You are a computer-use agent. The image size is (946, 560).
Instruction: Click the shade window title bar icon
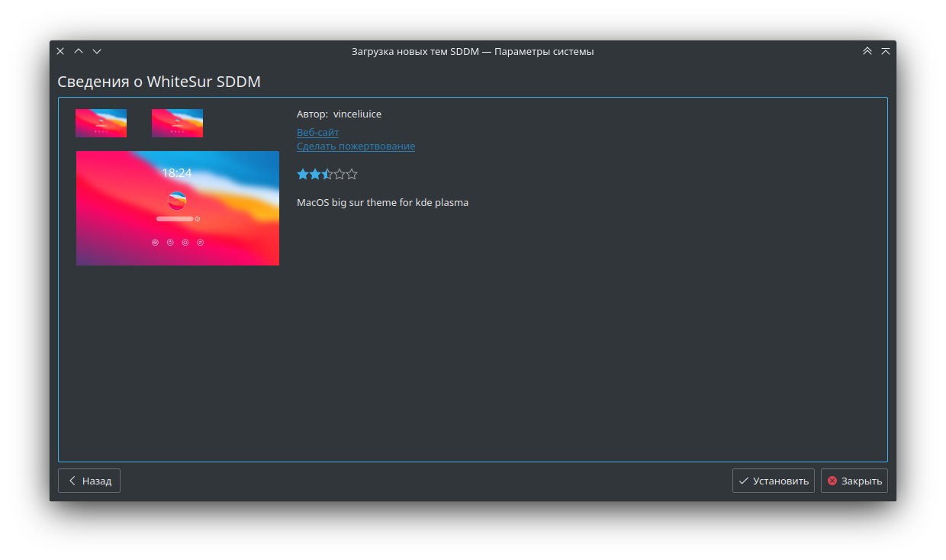886,51
